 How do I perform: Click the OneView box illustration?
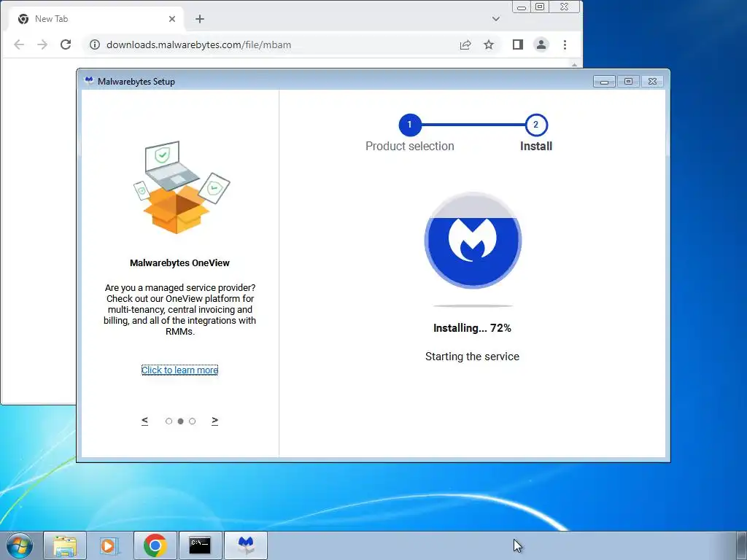coord(181,187)
